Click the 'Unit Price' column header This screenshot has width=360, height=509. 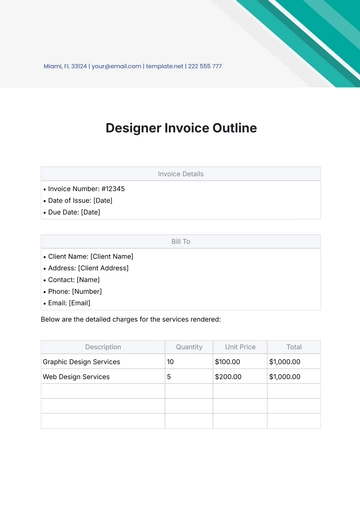click(240, 347)
